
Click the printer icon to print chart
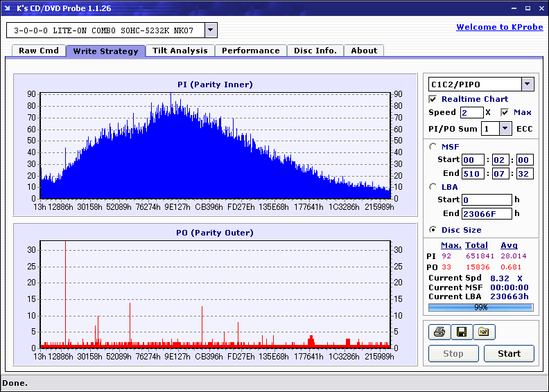click(x=439, y=332)
